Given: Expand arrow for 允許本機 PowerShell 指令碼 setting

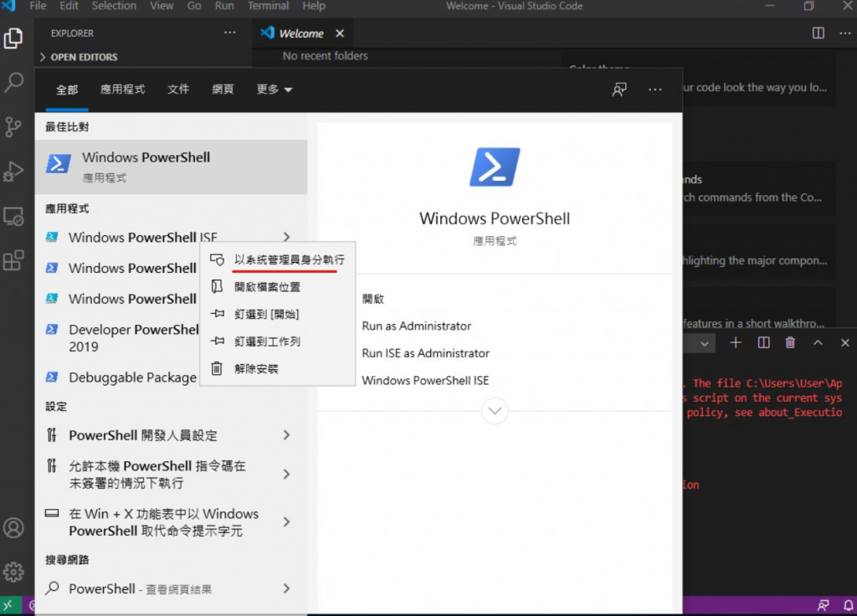Looking at the screenshot, I should tap(286, 475).
